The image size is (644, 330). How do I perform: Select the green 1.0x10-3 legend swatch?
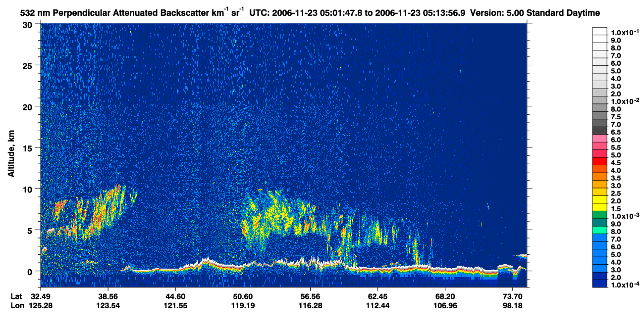pyautogui.click(x=599, y=215)
